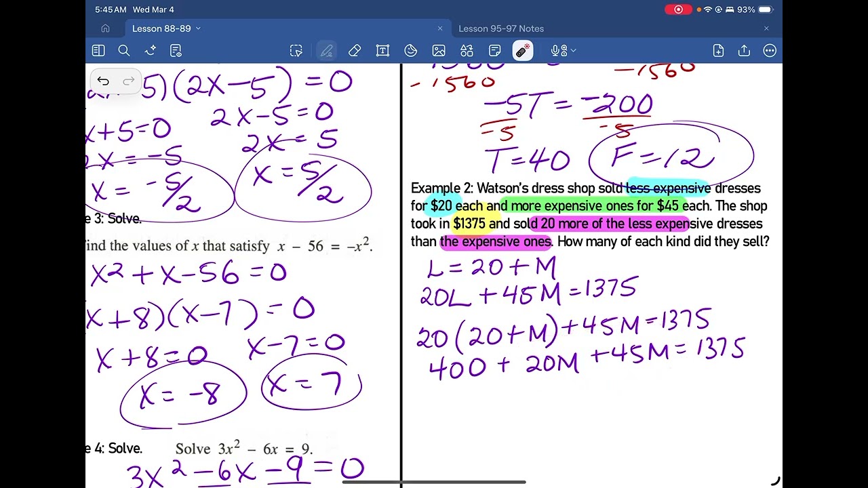Viewport: 868px width, 488px height.
Task: Select the eraser tool
Action: tap(355, 51)
